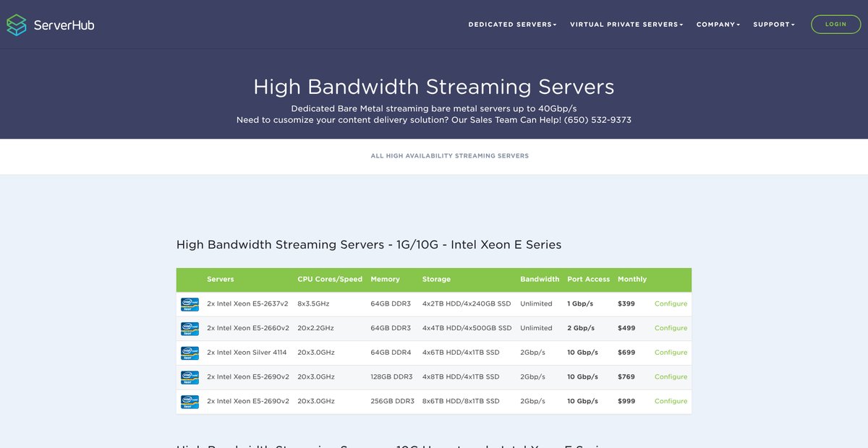868x448 pixels.
Task: Click the '$399' monthly price
Action: [626, 304]
